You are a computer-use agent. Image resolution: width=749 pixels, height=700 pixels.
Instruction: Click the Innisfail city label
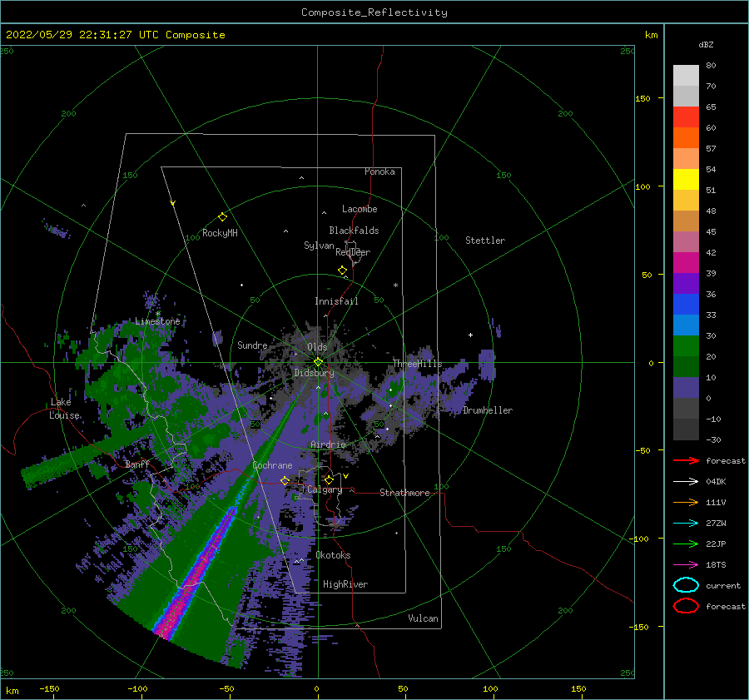pos(336,301)
